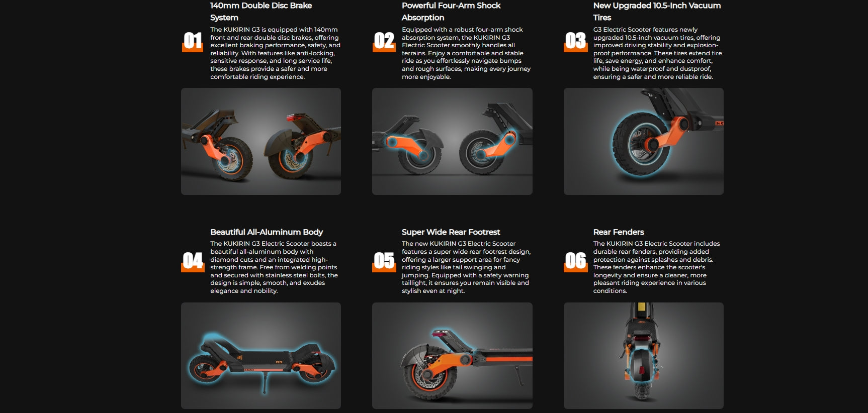
Task: Click the disc brake description paragraph
Action: coord(275,53)
